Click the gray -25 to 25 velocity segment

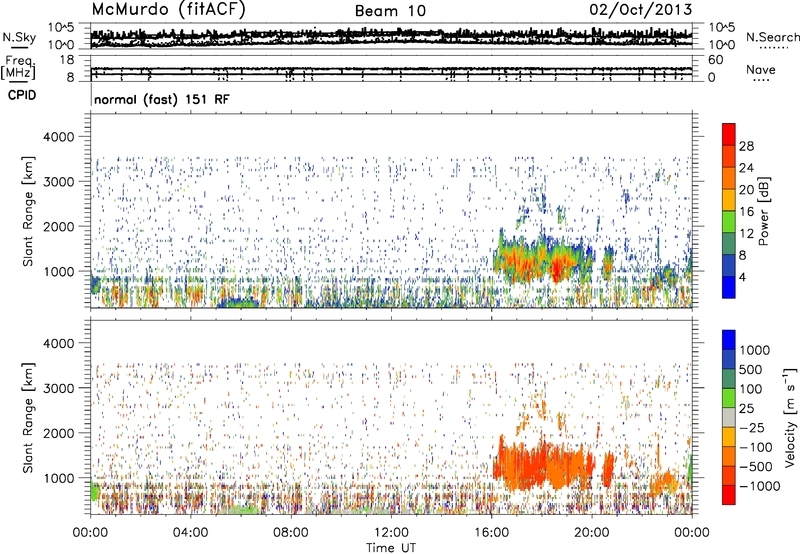pos(729,417)
